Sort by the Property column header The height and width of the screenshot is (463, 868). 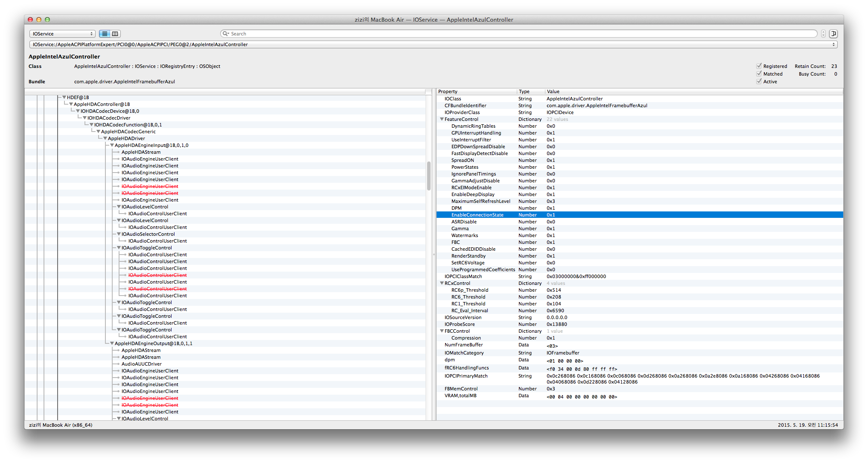(x=477, y=91)
